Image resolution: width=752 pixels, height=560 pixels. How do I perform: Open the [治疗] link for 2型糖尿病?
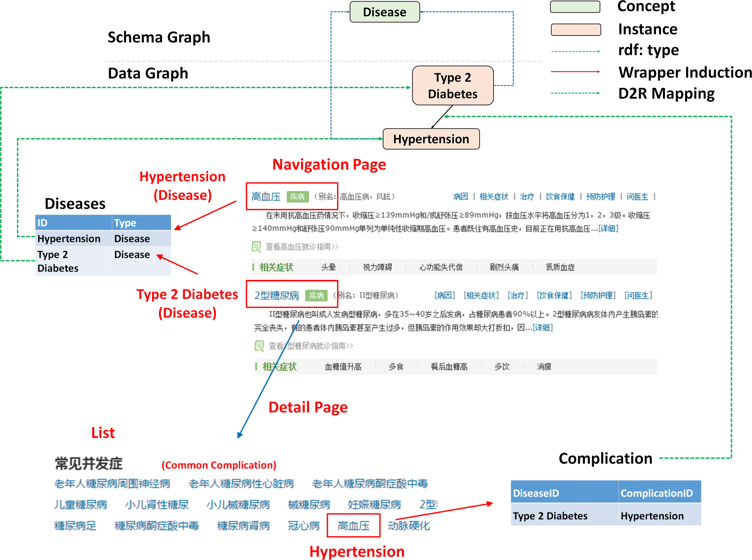[517, 295]
